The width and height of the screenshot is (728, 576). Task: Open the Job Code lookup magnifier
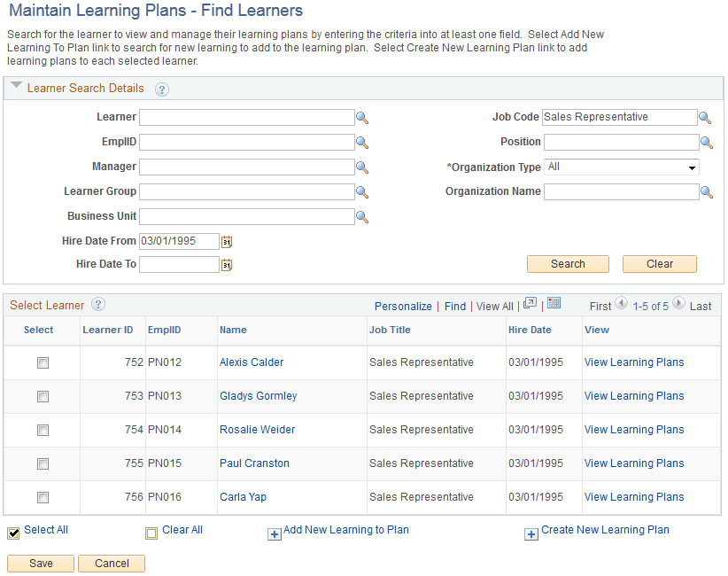point(705,117)
